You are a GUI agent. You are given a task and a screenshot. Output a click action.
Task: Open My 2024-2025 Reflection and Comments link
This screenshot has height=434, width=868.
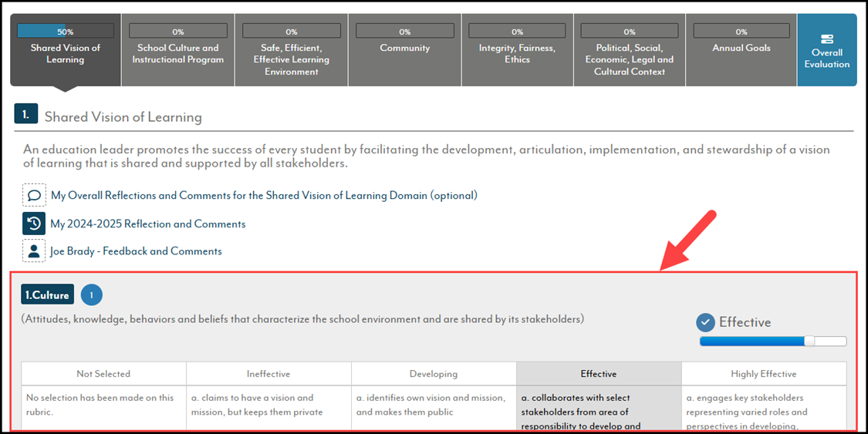tap(148, 224)
